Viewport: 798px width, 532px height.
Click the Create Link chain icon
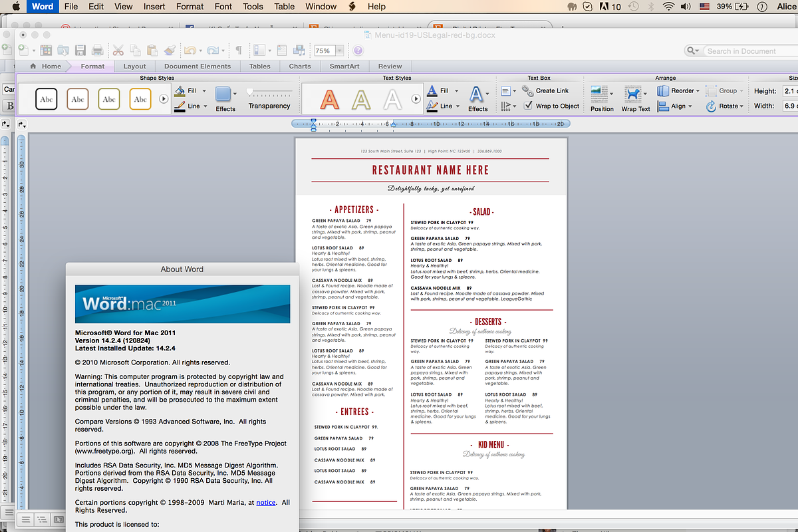tap(528, 90)
